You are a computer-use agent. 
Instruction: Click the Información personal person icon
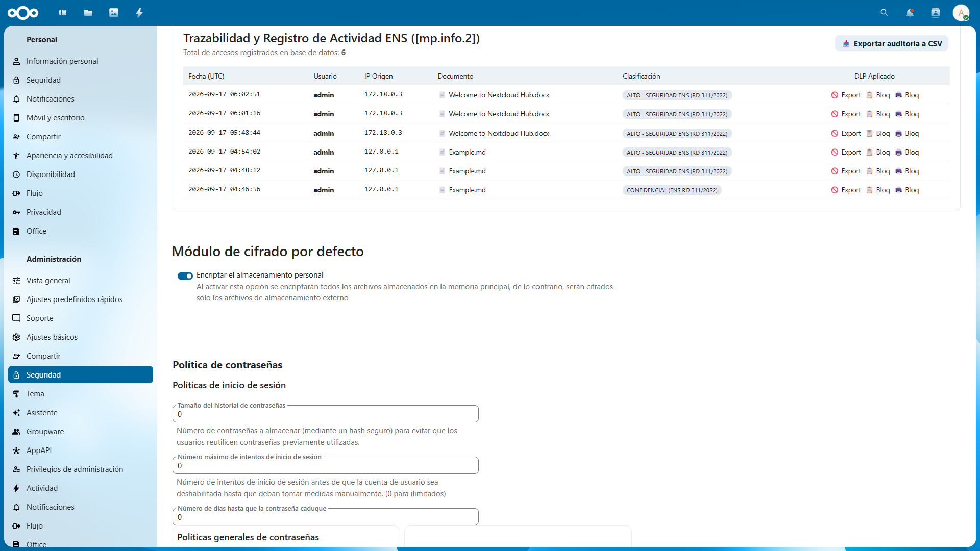(16, 61)
